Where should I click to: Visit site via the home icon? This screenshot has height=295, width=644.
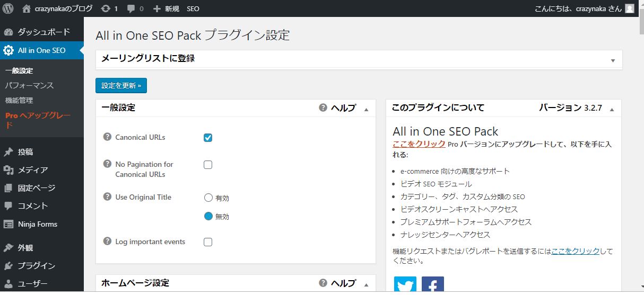click(x=27, y=8)
